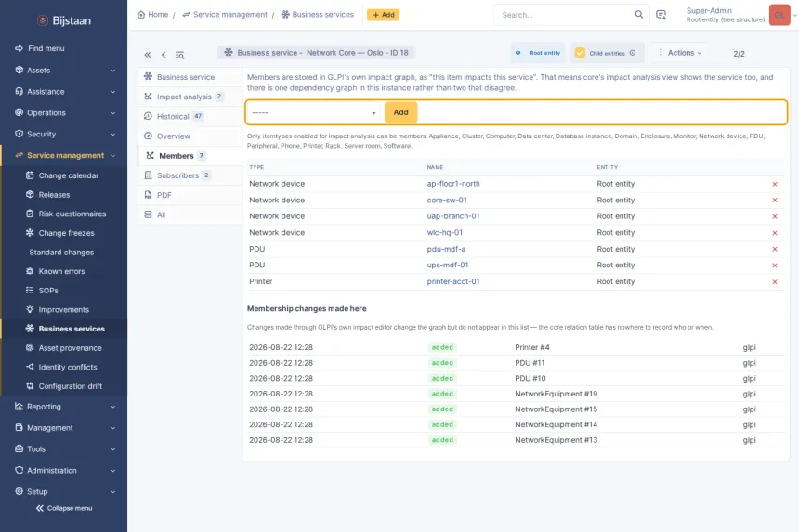This screenshot has width=799, height=532.
Task: Open the PDF tab
Action: 190,196
